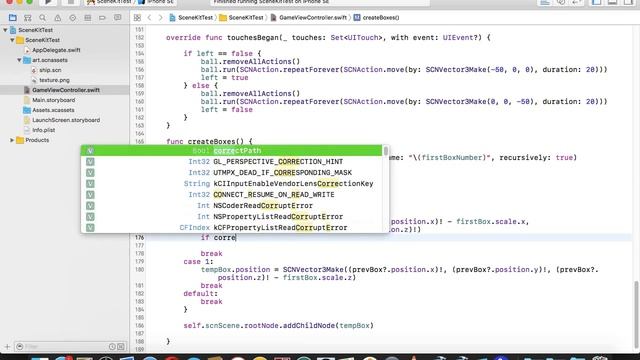Viewport: 640px width, 360px height.
Task: Open the Report navigator tab
Action: pyautogui.click(x=118, y=18)
